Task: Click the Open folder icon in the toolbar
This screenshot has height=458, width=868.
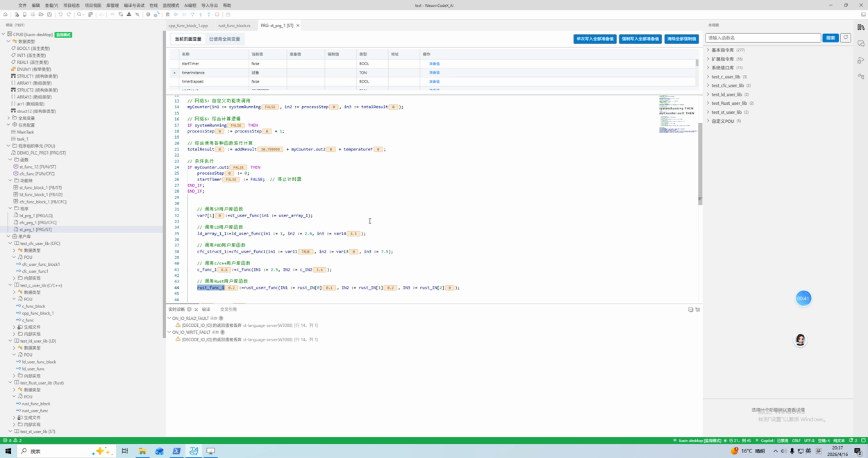Action: pyautogui.click(x=41, y=15)
